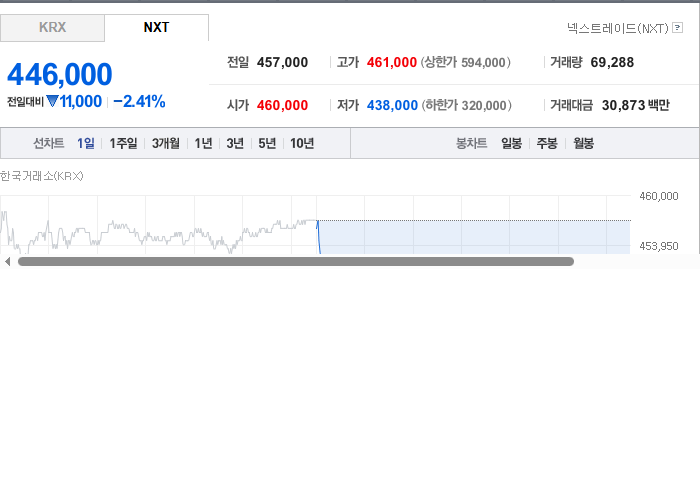Show the 10년 line chart
The image size is (700, 490).
(x=302, y=143)
